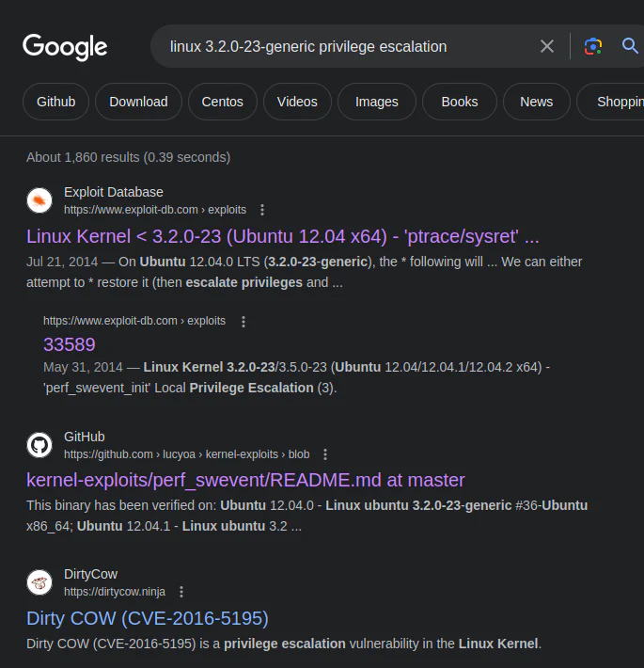Click exploit-db.com URL under Exploit Database
The image size is (644, 668).
(155, 210)
